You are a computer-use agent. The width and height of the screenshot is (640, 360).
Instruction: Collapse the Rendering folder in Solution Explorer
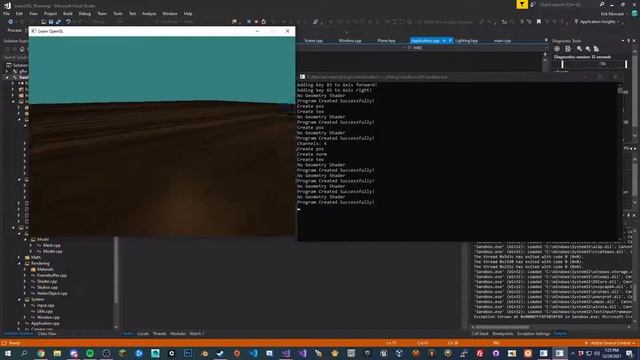coord(19,264)
